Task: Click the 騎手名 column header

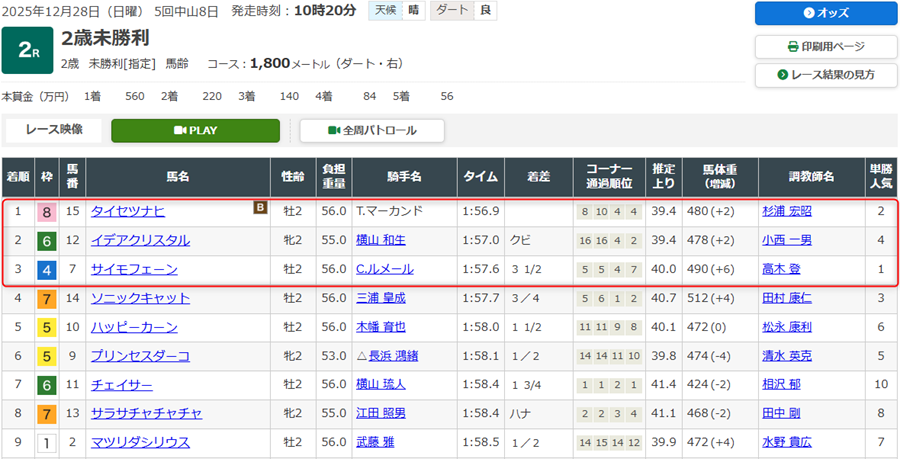Action: point(405,177)
